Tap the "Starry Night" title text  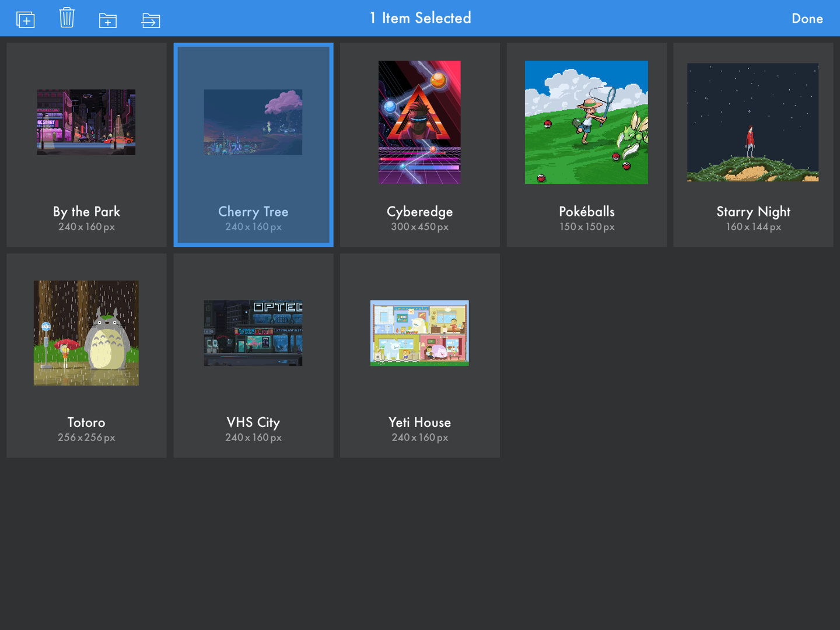753,212
